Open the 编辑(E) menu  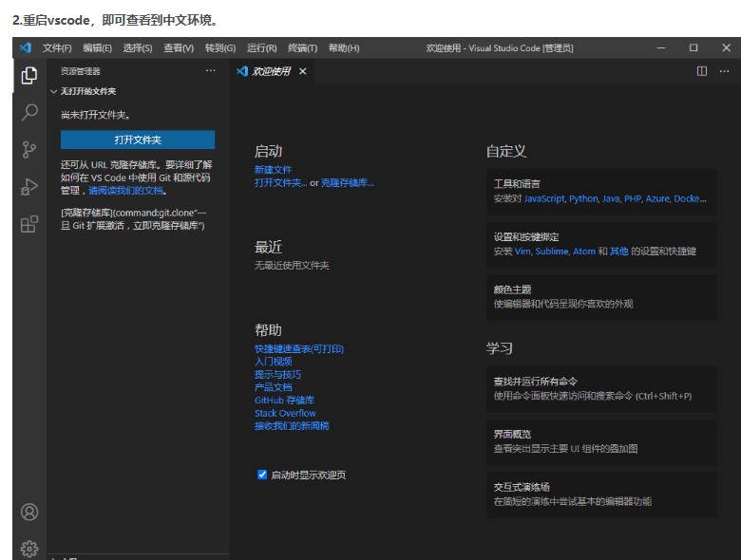point(97,48)
